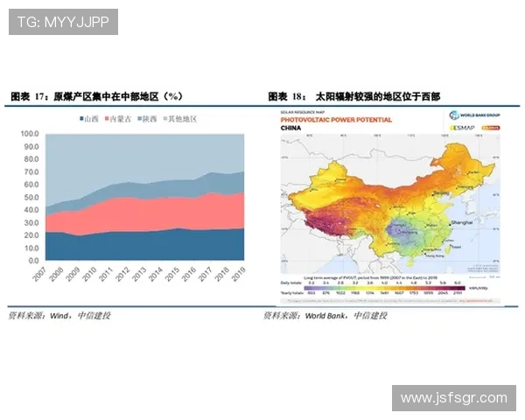Click the 0.0 y-axis value
The image size is (525, 420).
click(34, 261)
